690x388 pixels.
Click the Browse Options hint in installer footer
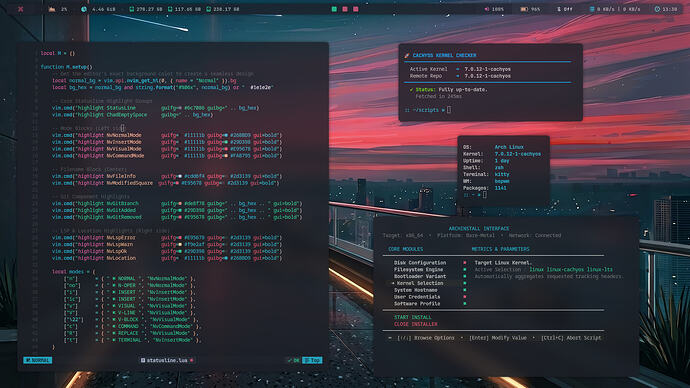pos(426,338)
